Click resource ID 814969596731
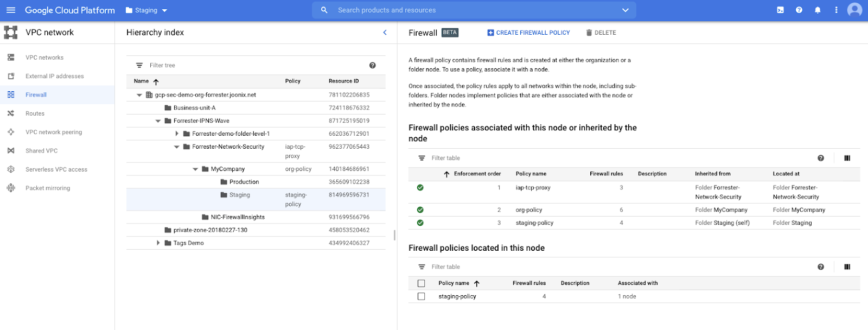This screenshot has height=330, width=868. (349, 195)
